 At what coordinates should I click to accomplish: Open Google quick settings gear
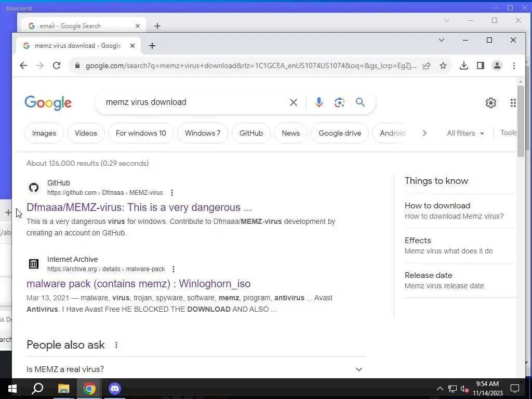(491, 102)
